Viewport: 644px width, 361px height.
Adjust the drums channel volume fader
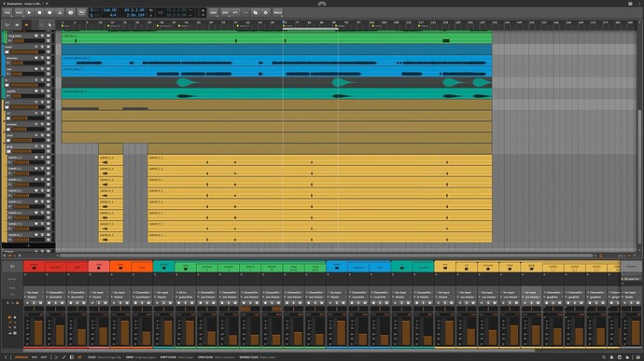pos(38,331)
